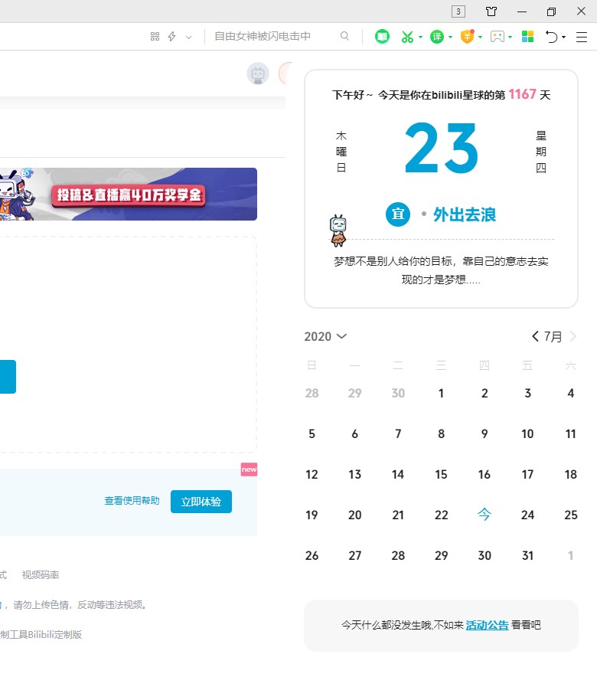Click the 外出去浪 fortune text
This screenshot has height=700, width=597.
465,214
